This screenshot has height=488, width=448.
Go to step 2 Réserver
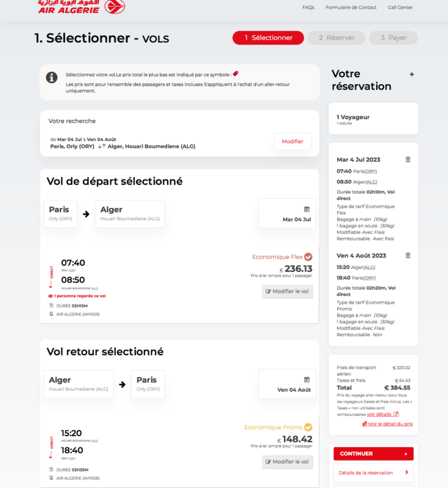point(336,38)
